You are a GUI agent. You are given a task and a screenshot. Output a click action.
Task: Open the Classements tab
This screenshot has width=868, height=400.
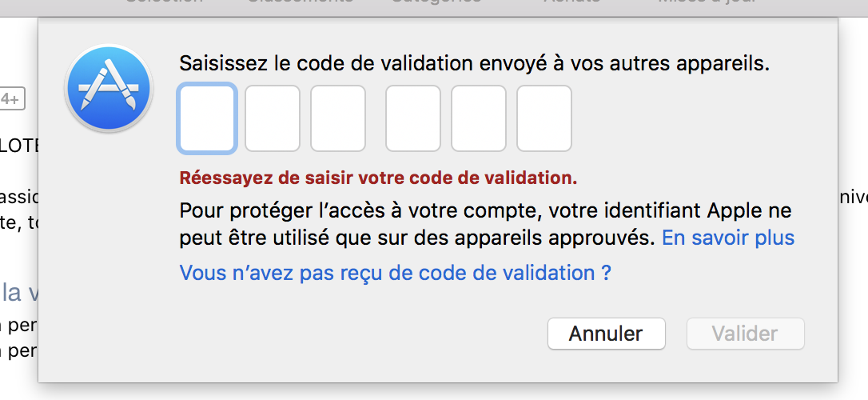[x=300, y=3]
